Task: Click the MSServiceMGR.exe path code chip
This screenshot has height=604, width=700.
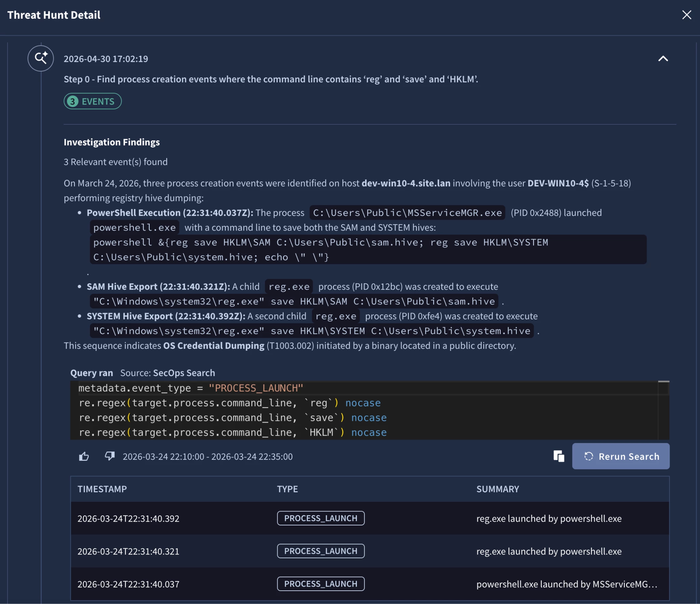Action: pyautogui.click(x=407, y=212)
